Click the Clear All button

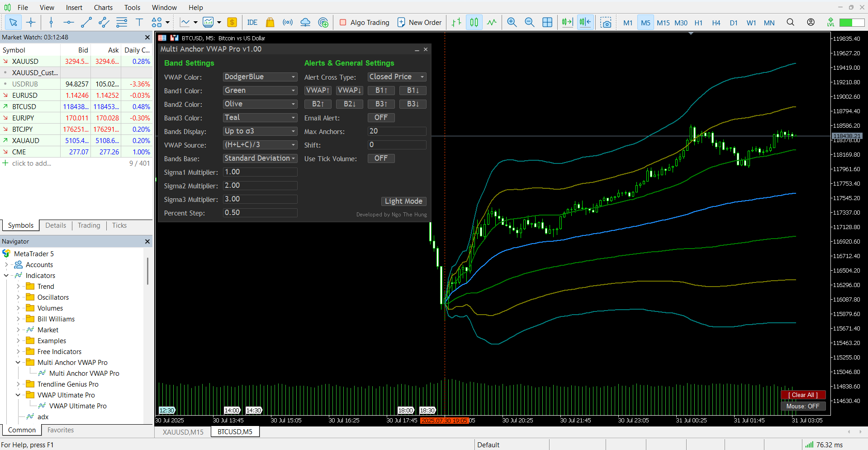click(803, 395)
